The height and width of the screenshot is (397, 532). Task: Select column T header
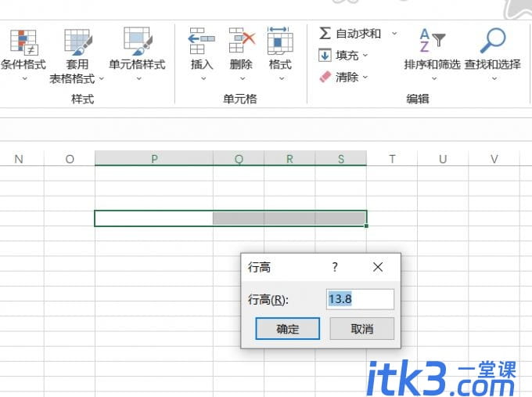click(x=392, y=158)
